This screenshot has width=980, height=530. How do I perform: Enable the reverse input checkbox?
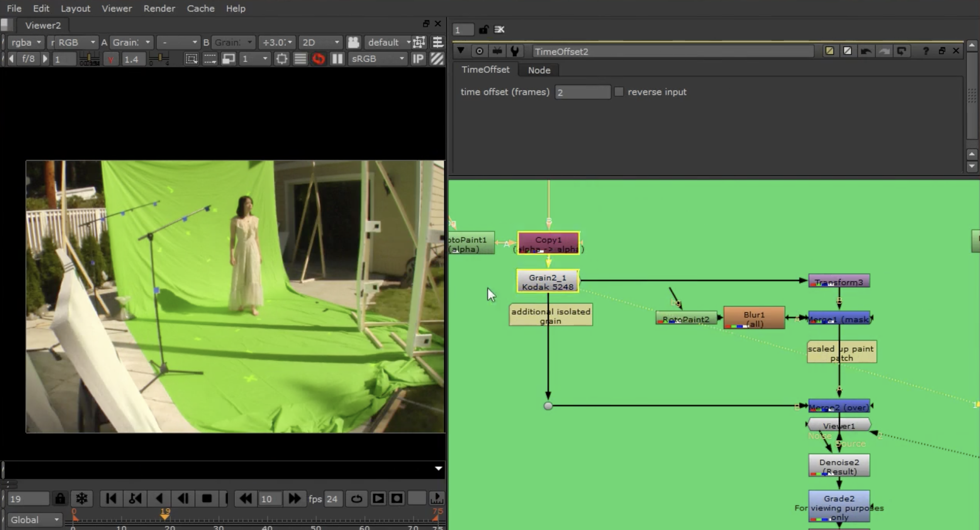click(x=619, y=92)
